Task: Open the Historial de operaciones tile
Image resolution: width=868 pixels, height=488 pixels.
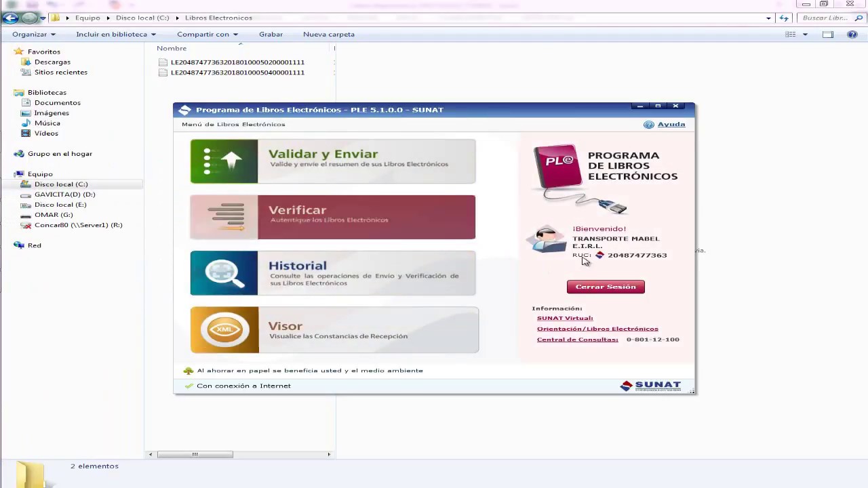Action: 333,273
